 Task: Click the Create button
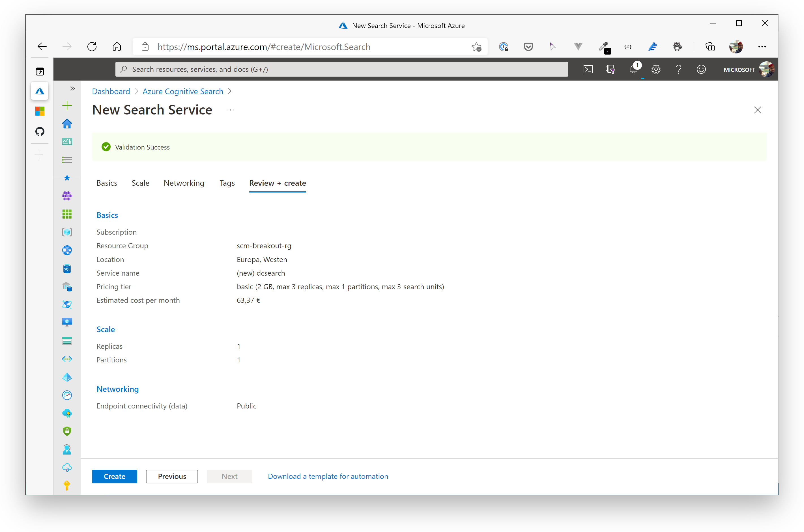point(114,476)
